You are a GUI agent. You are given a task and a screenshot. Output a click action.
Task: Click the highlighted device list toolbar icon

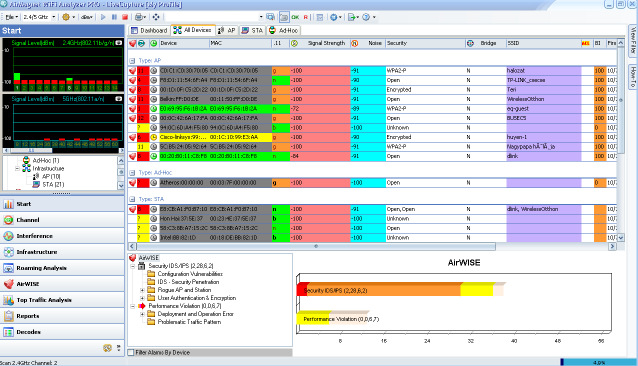click(x=284, y=17)
